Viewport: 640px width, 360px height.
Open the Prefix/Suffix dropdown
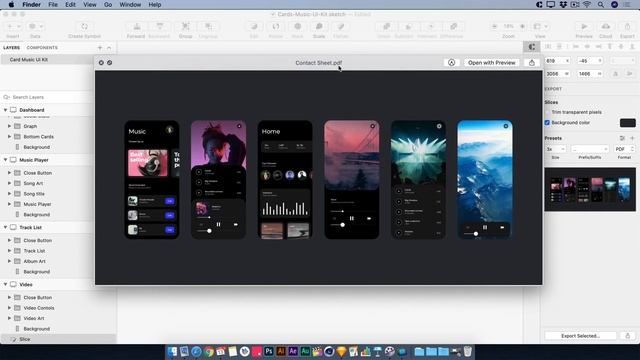pos(590,149)
